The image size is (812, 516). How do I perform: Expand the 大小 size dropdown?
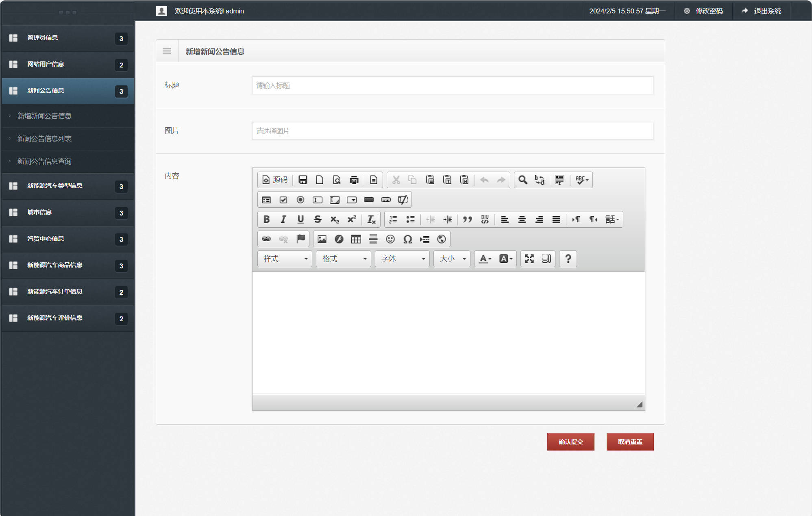click(452, 259)
